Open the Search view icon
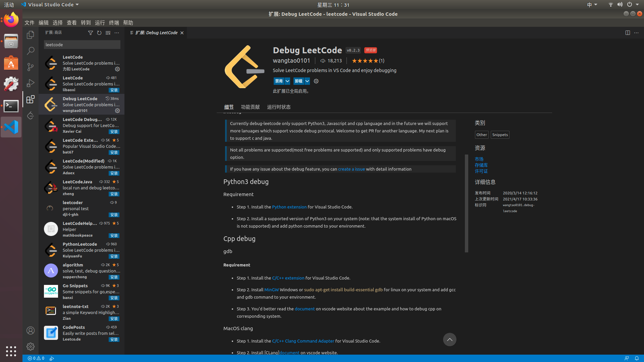The width and height of the screenshot is (644, 362). tap(31, 51)
